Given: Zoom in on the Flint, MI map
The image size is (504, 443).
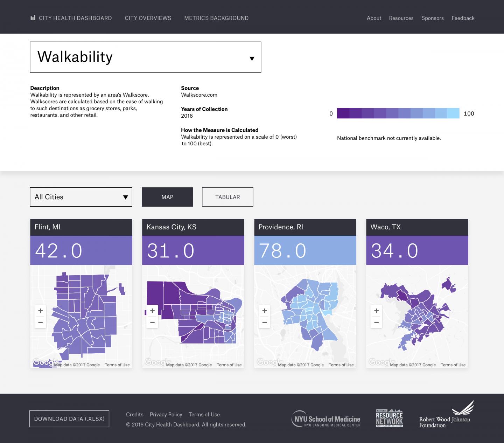Looking at the screenshot, I should pos(41,311).
